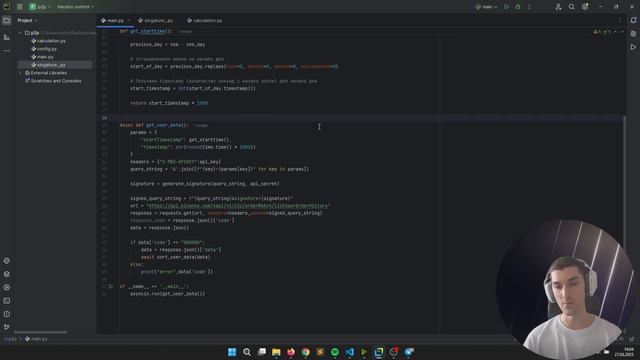Open the Version control dropdown
Screen dimensions: 640x360
pos(75,7)
